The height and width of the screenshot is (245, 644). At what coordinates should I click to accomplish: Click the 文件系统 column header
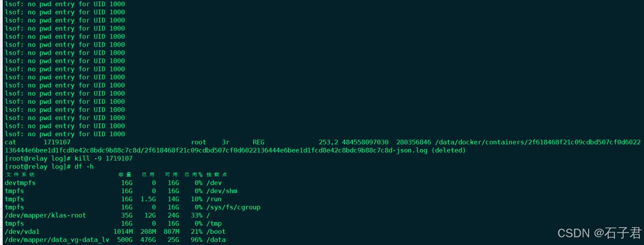(20, 175)
